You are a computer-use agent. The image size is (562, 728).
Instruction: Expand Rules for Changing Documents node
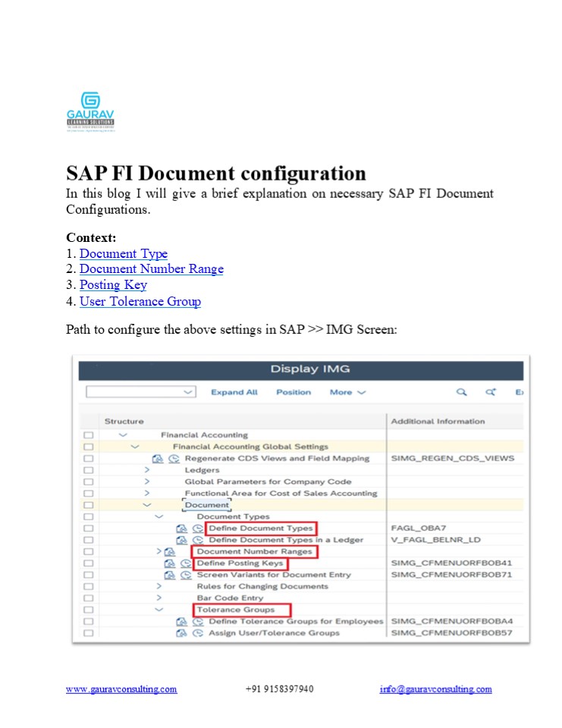pyautogui.click(x=159, y=586)
